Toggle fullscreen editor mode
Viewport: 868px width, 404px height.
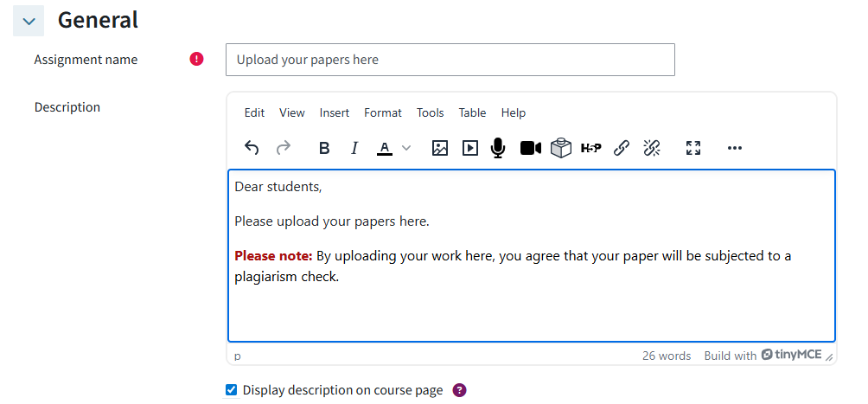693,148
